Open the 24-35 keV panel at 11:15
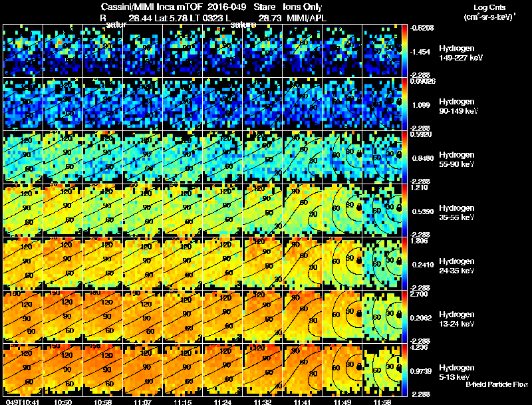 (182, 263)
